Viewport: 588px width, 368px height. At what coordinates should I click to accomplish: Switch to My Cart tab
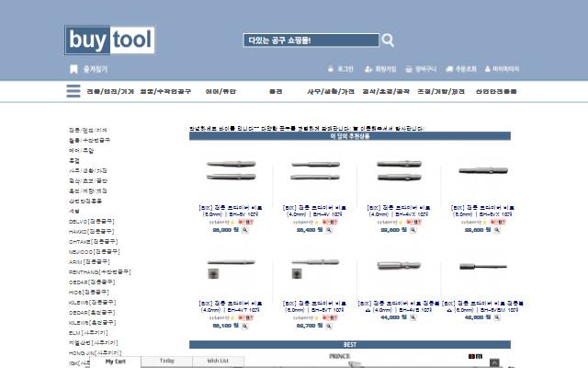click(x=116, y=362)
